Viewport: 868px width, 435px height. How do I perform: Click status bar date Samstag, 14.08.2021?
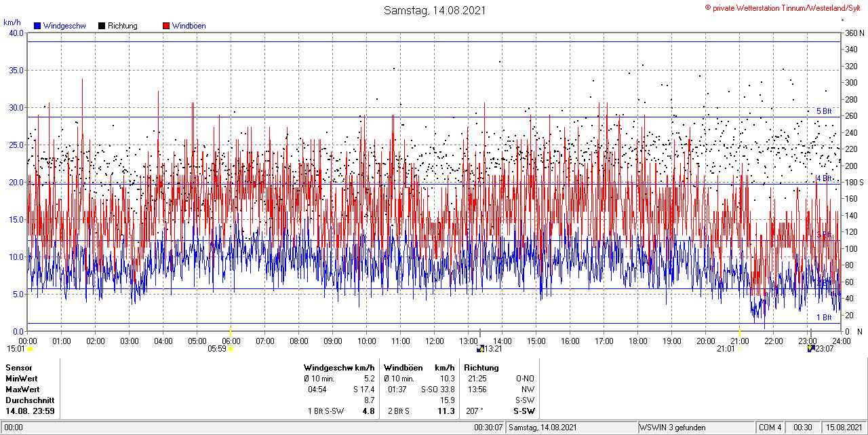[x=542, y=428]
